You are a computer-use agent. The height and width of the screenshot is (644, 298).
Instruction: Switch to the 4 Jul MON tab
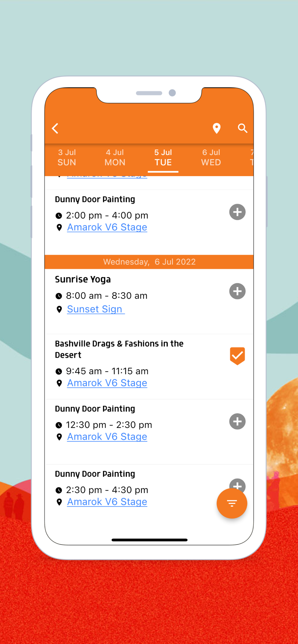(x=115, y=157)
